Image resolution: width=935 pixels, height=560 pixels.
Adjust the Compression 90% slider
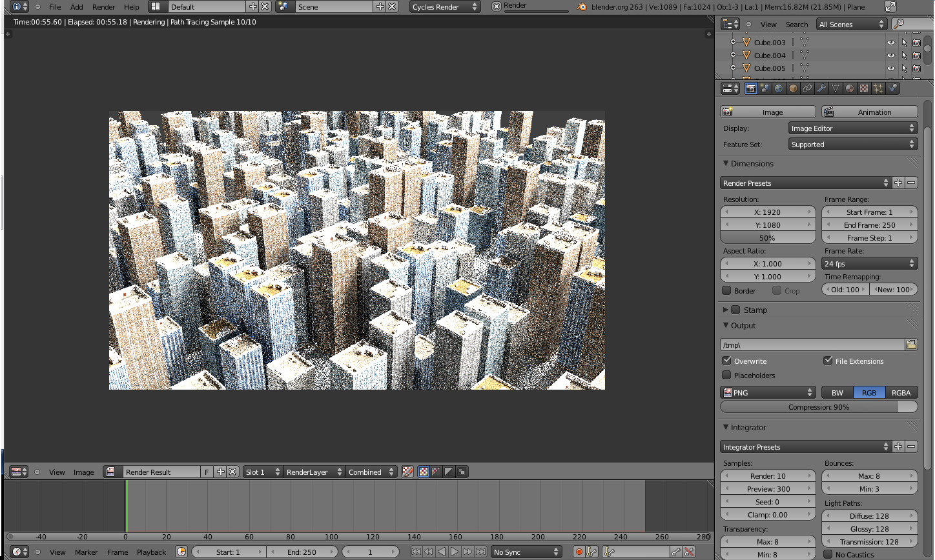pos(819,407)
